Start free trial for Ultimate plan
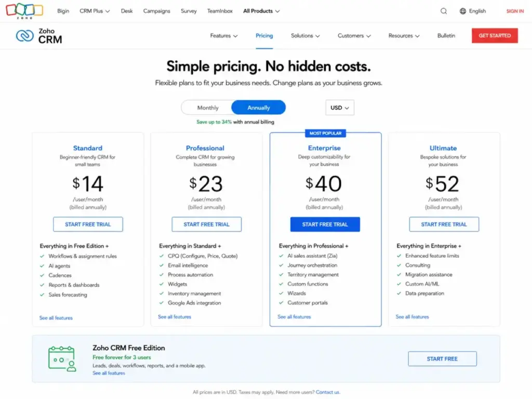Viewport: 532px width, 399px height. point(444,224)
